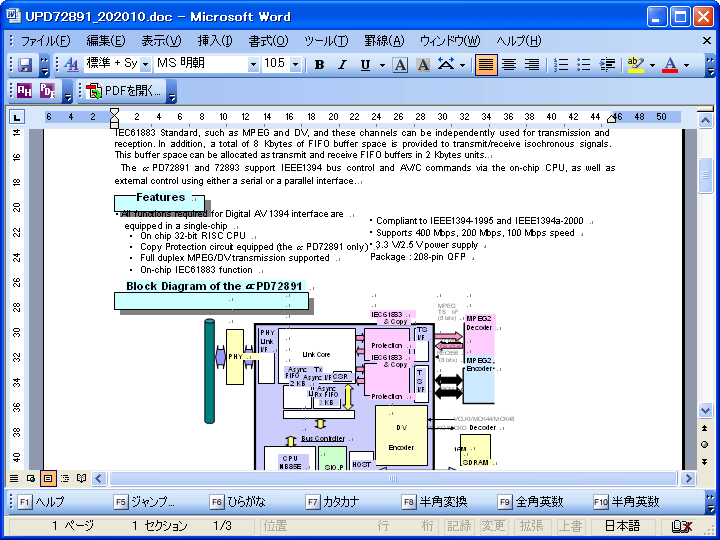Screen dimensions: 720x540
Task: Click next page browse button
Action: click(x=705, y=461)
